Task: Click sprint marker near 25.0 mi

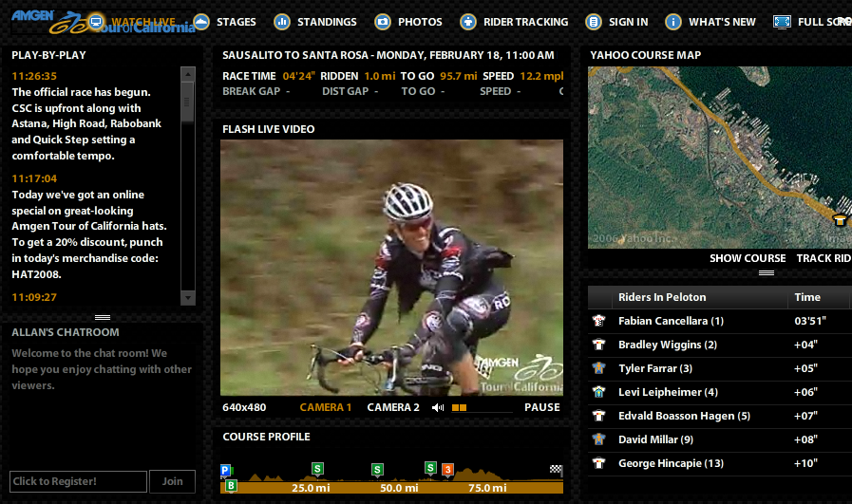Action: tap(318, 468)
